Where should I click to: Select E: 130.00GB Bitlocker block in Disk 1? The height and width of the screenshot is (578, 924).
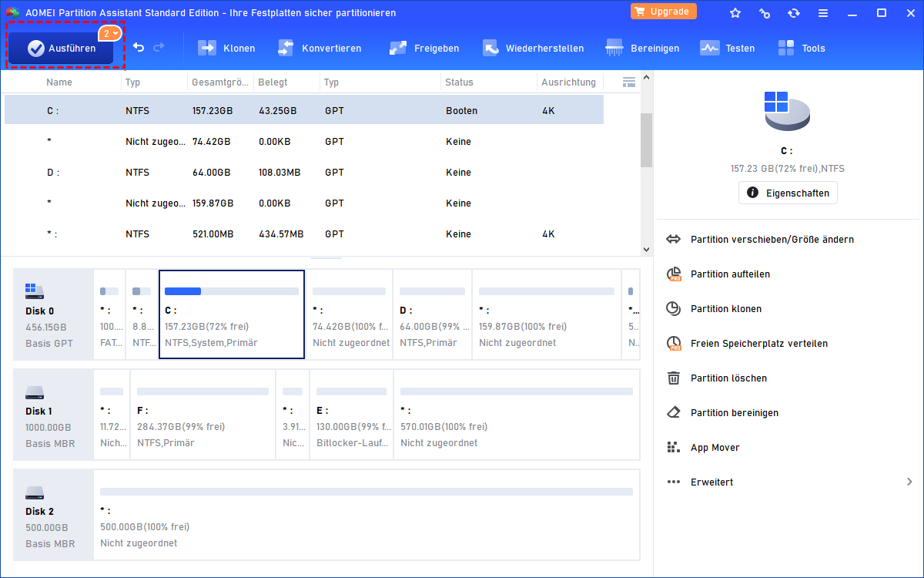[x=352, y=415]
